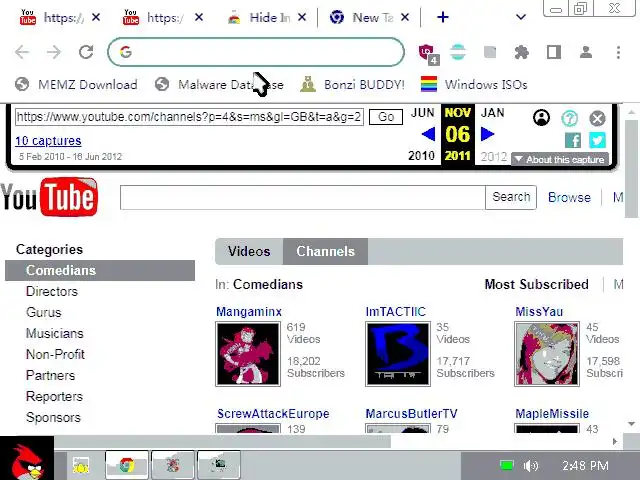Open the Windows ISOs bookmark

coord(474,84)
